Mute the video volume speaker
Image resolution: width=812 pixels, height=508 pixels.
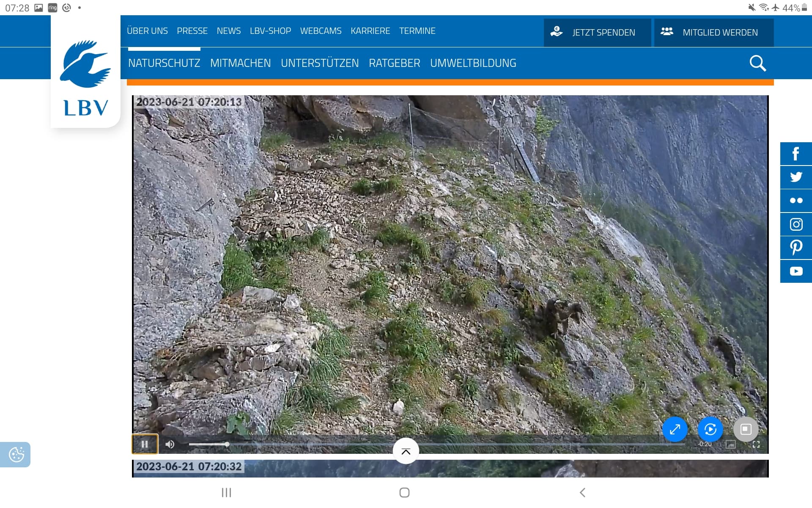pos(170,444)
